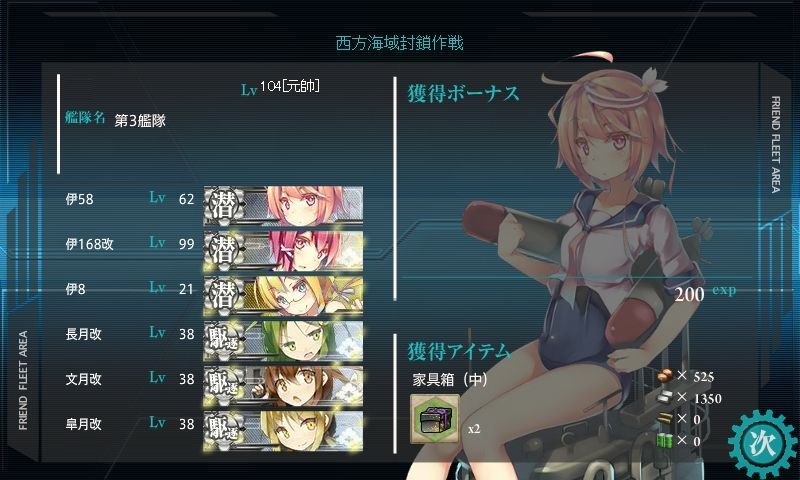The width and height of the screenshot is (800, 480).
Task: Click the I-168改 ship banner
Action: tap(283, 251)
